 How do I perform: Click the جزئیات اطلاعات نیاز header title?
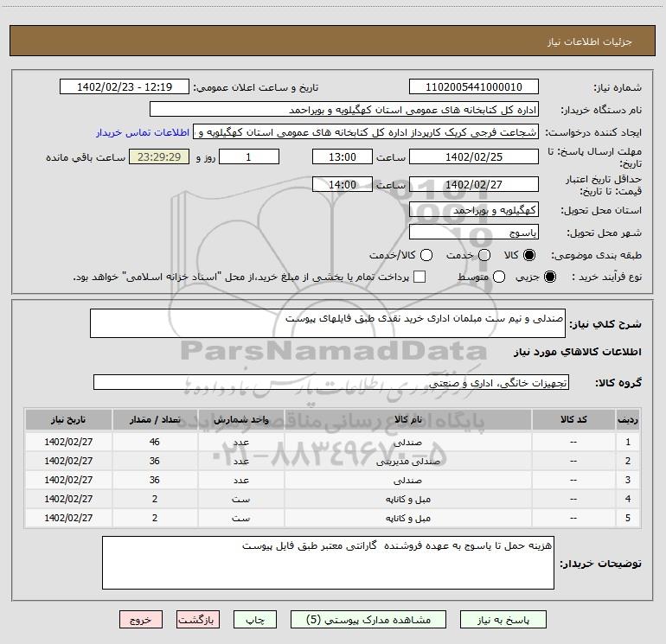tap(589, 41)
